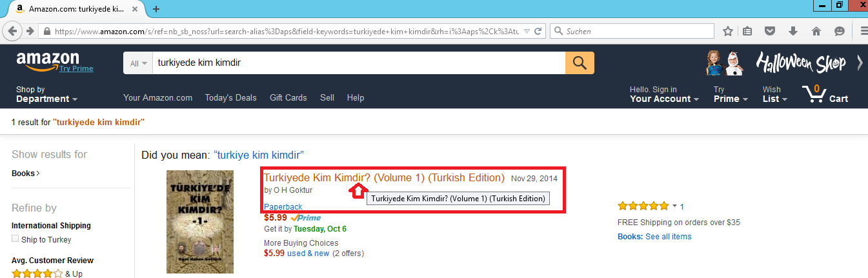
Task: Open the Pocket save icon
Action: (x=770, y=31)
